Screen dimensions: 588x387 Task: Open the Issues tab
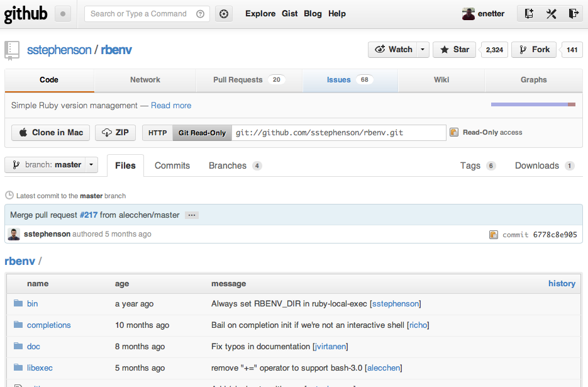point(350,80)
